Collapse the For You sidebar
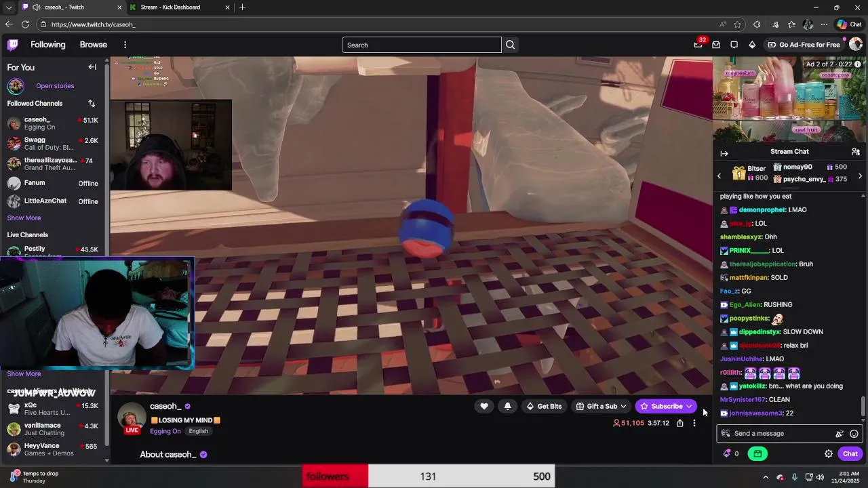The height and width of the screenshot is (488, 868). [x=92, y=67]
